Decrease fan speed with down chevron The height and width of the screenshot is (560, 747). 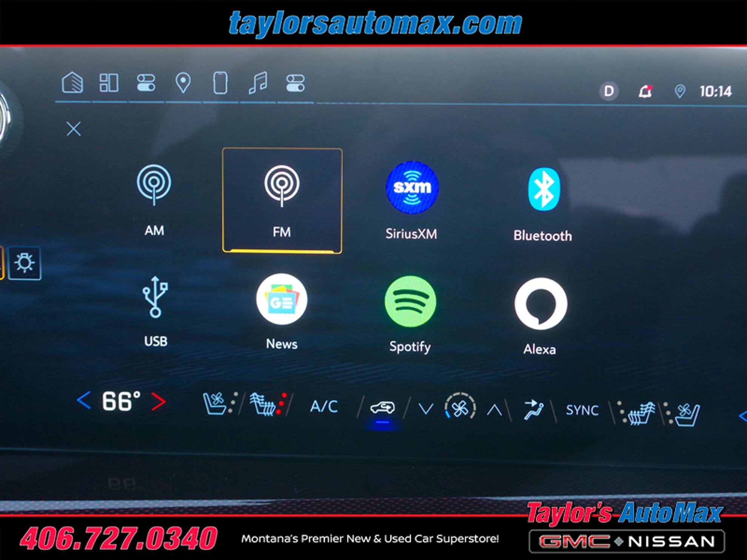point(426,409)
